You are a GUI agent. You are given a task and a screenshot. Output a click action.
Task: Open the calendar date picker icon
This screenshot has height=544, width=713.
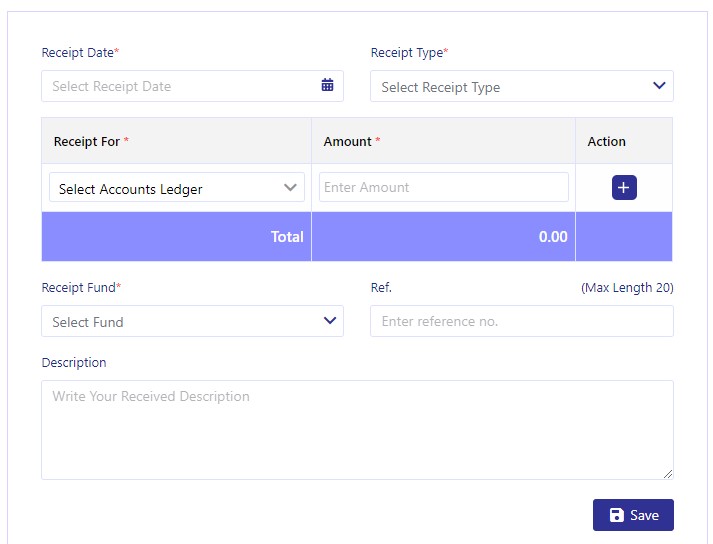[327, 85]
